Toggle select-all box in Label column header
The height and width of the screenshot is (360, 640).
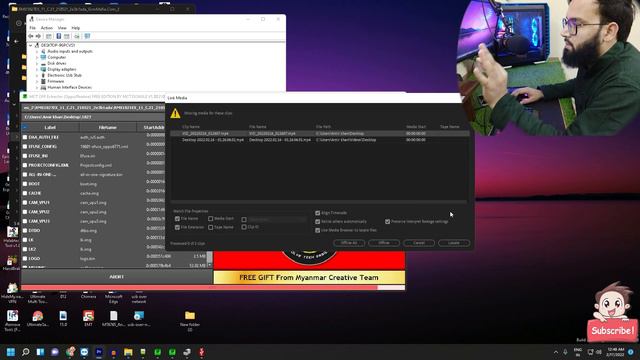click(25, 128)
